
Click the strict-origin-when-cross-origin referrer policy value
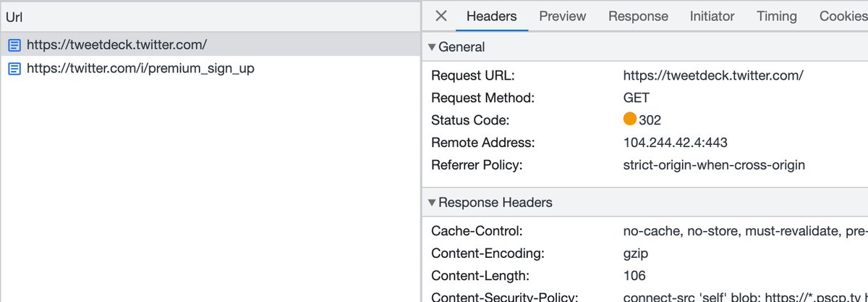714,165
